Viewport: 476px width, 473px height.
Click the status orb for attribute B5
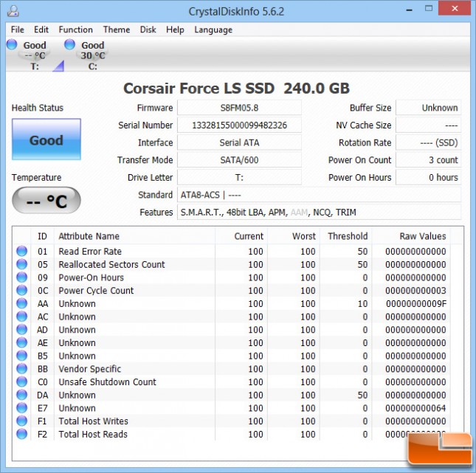(21, 356)
